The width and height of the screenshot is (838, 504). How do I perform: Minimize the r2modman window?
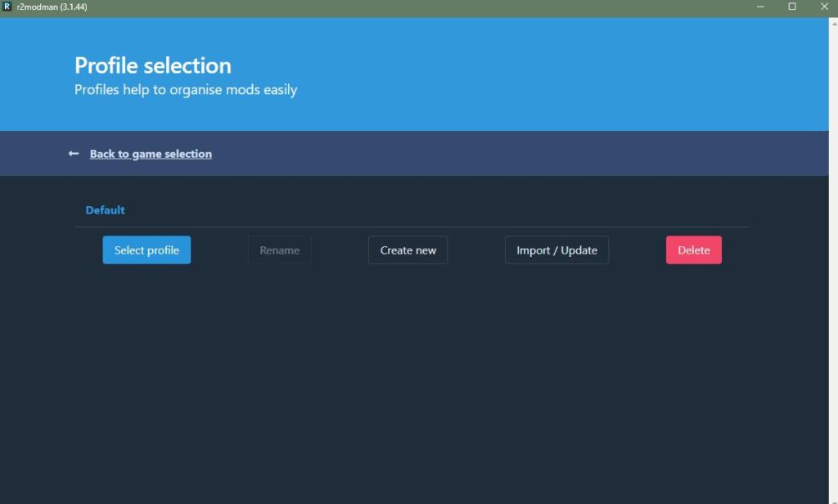tap(760, 7)
